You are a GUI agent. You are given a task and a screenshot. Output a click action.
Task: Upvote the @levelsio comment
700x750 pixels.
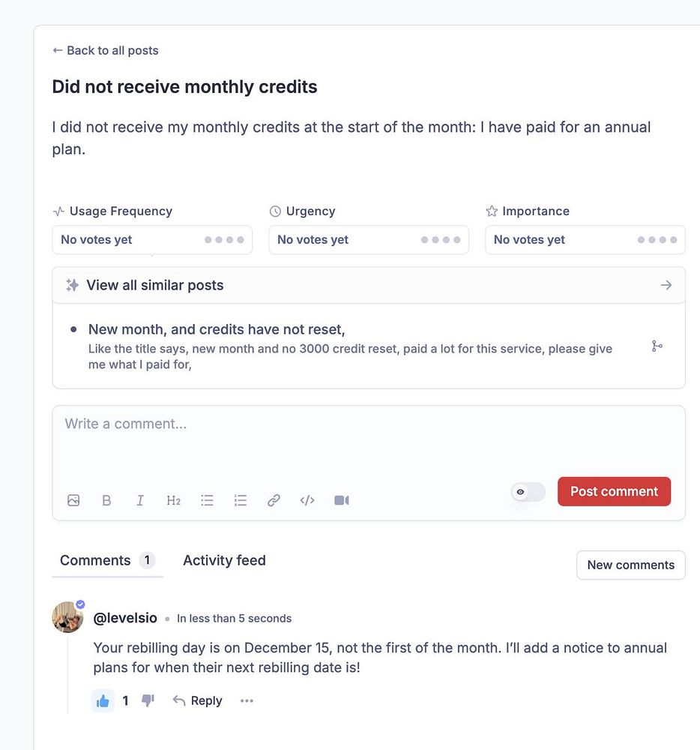(103, 700)
